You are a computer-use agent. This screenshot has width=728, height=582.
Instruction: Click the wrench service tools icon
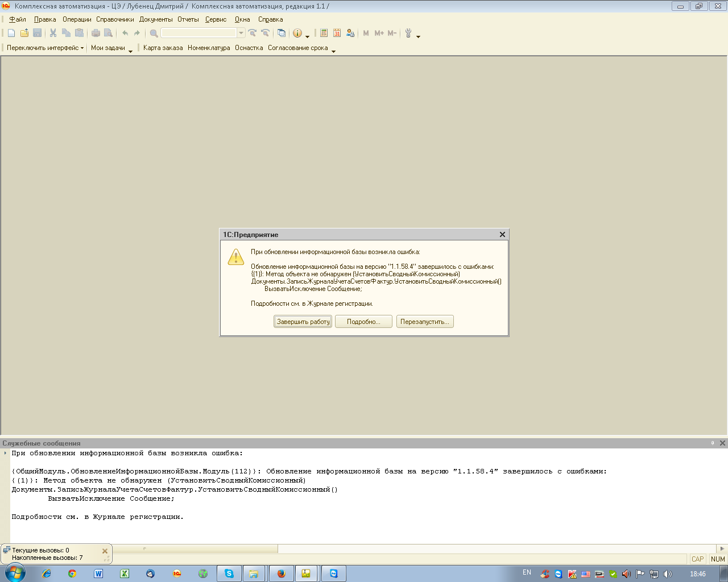coord(408,34)
